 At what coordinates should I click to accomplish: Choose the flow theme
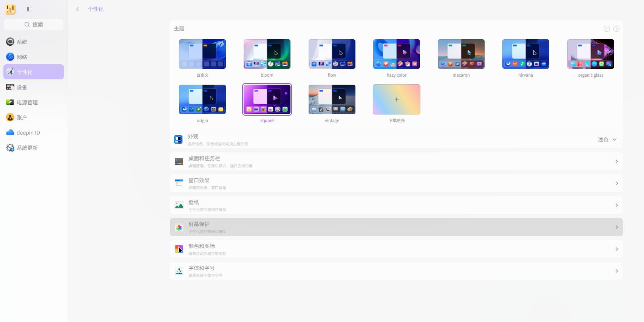tap(332, 54)
